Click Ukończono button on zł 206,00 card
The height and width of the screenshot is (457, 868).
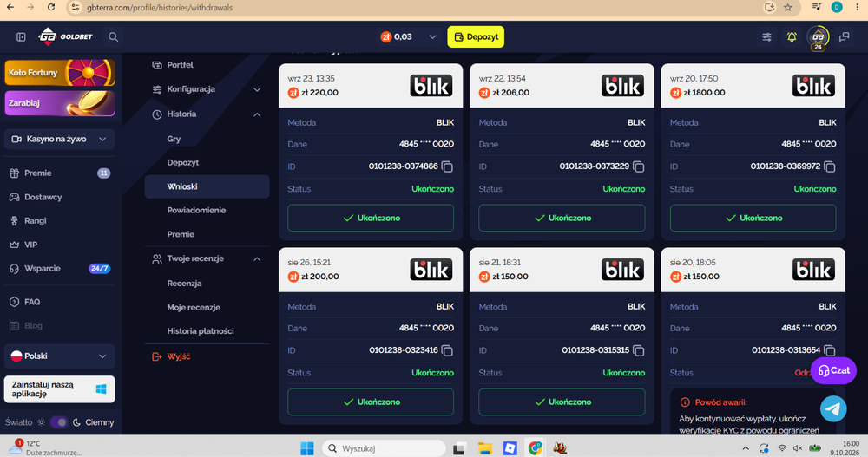[x=562, y=218]
